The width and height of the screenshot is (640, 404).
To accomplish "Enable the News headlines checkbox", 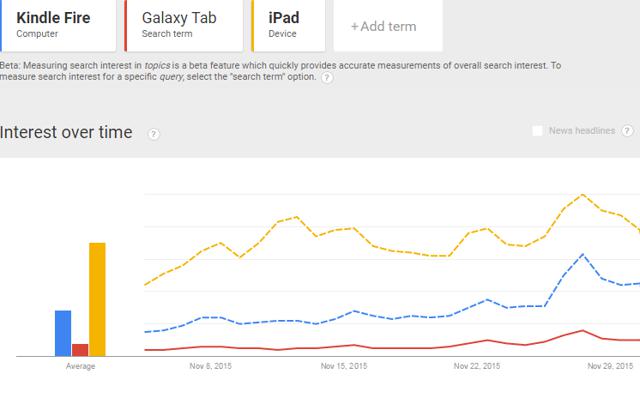I will [x=538, y=131].
